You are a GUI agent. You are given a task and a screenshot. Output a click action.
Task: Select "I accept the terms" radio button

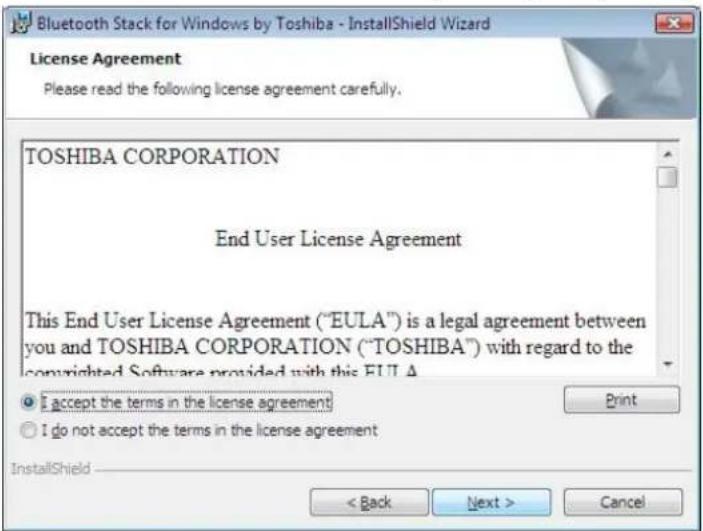click(x=28, y=402)
